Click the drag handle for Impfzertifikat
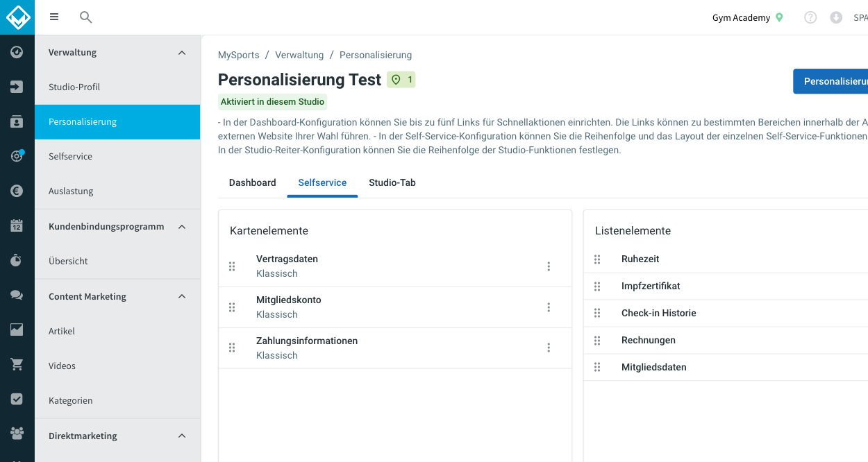 pos(597,286)
